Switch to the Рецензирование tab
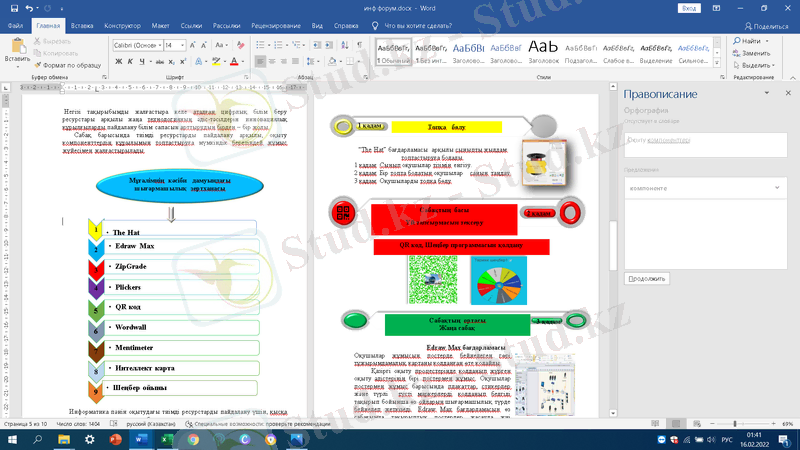 click(276, 26)
